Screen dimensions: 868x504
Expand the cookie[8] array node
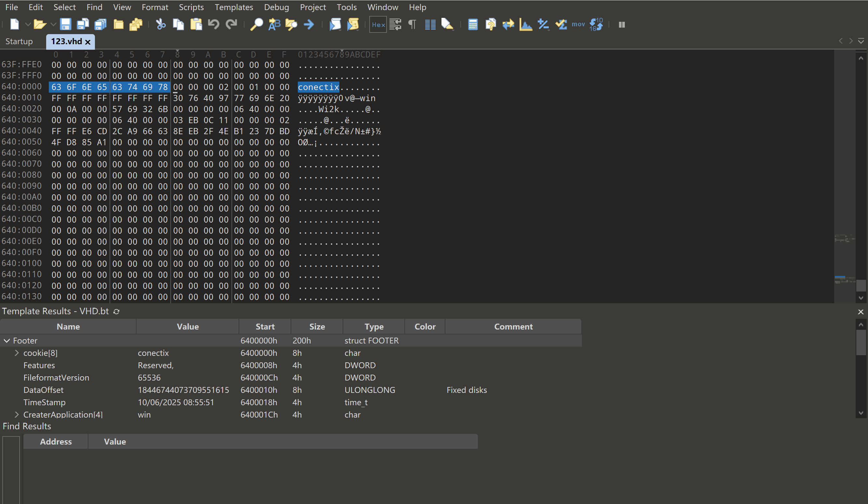click(x=17, y=353)
